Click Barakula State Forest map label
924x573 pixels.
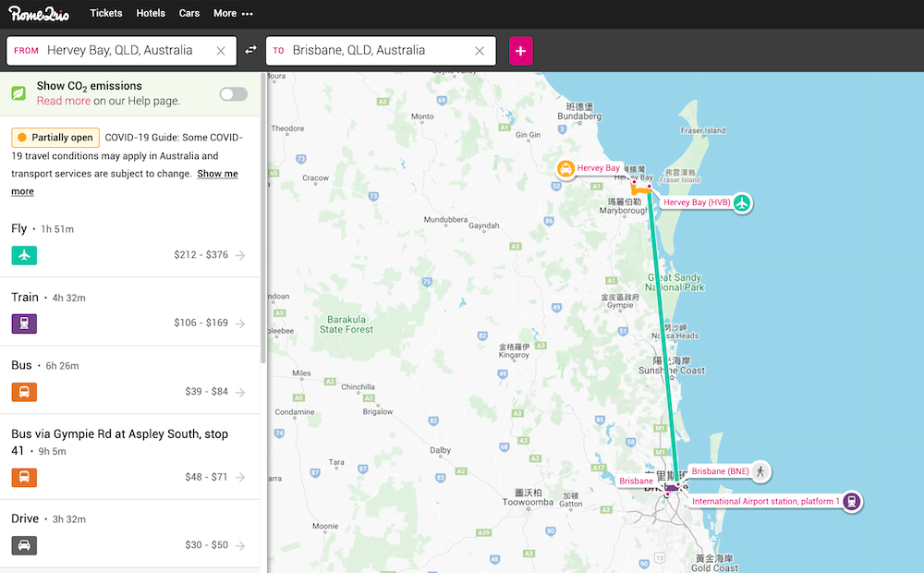(x=346, y=324)
